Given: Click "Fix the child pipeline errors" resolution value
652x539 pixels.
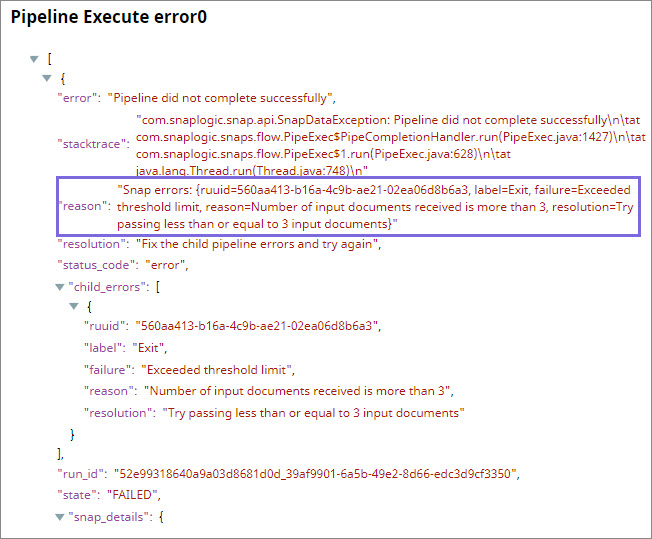Looking at the screenshot, I should click(x=269, y=245).
